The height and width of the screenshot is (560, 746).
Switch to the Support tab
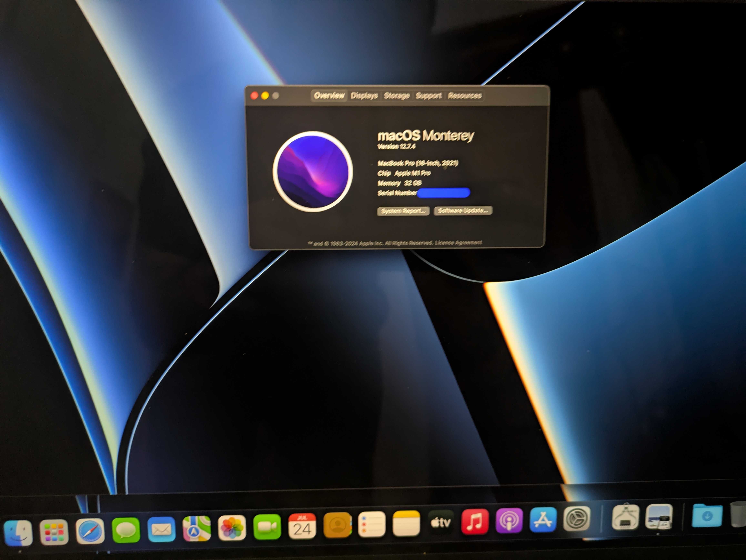428,96
